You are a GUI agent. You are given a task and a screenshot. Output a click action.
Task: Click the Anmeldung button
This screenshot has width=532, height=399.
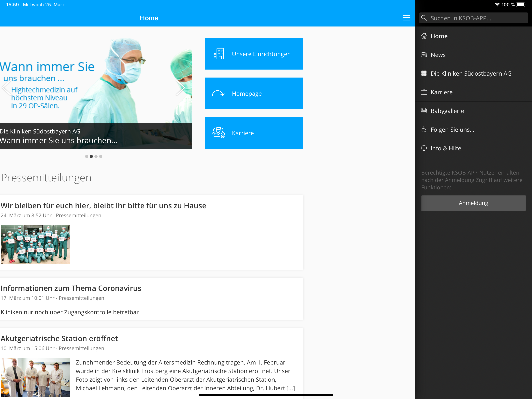473,203
